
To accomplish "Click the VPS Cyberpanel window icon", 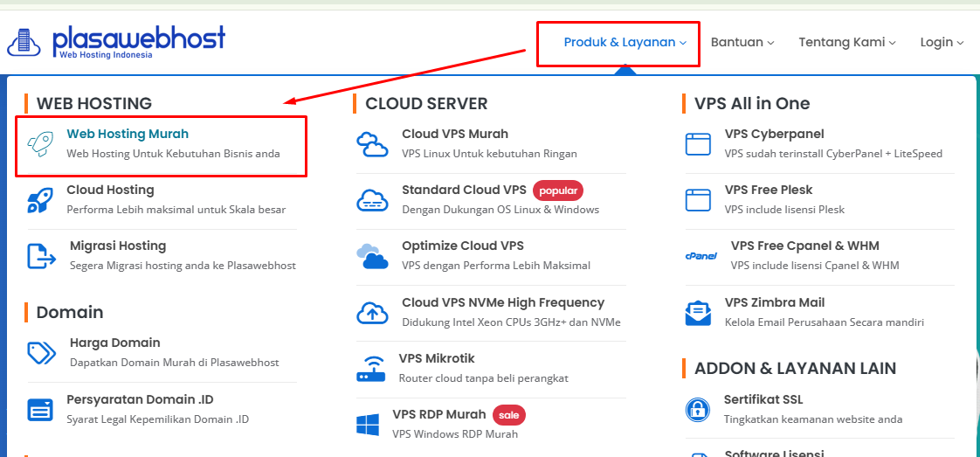I will [x=698, y=144].
